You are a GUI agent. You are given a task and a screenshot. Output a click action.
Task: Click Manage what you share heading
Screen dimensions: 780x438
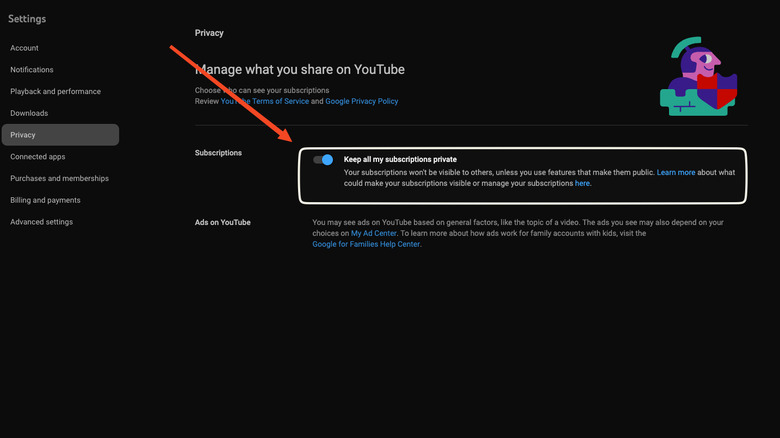coord(300,69)
